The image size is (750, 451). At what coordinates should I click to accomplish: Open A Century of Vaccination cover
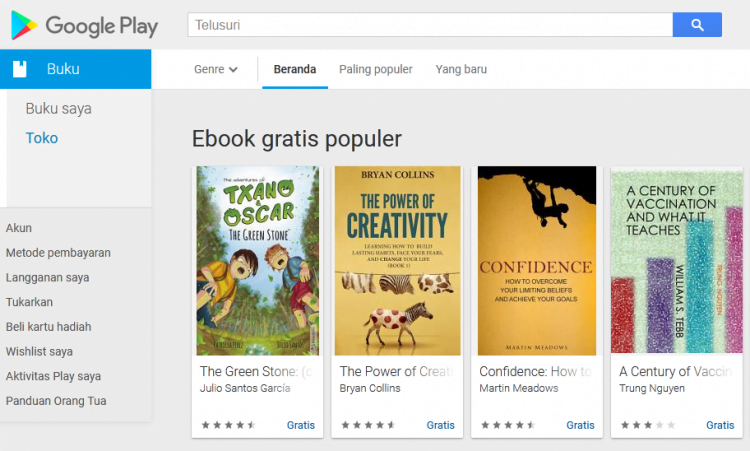click(676, 261)
